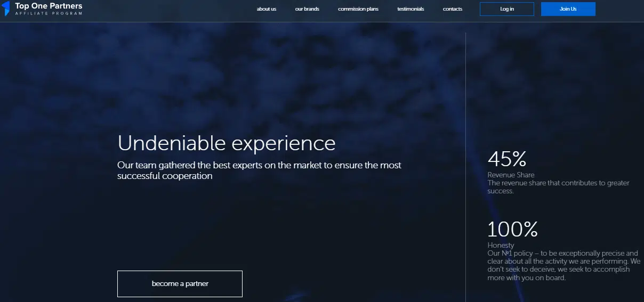
Task: Click the blue Join Us button
Action: tap(568, 9)
